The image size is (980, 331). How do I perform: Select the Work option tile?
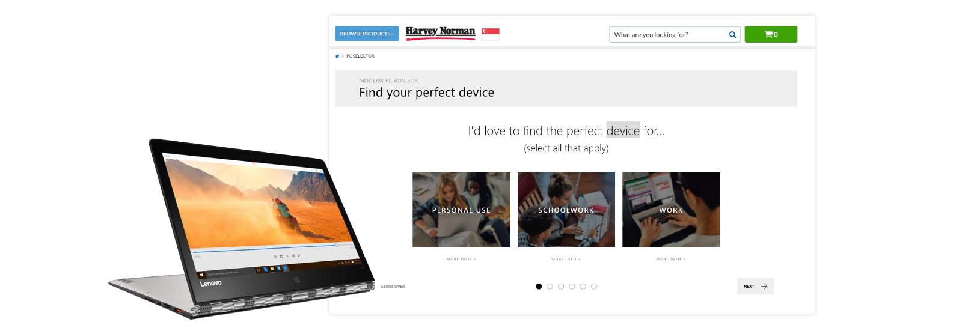[671, 210]
